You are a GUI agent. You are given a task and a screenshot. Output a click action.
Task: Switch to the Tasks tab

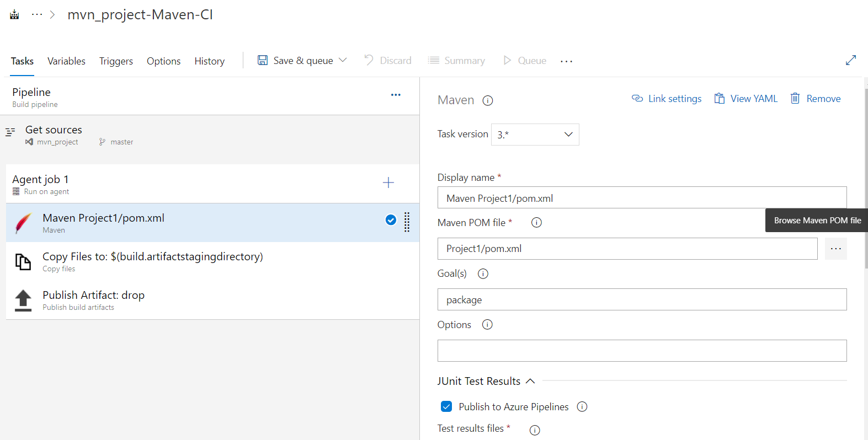click(22, 61)
